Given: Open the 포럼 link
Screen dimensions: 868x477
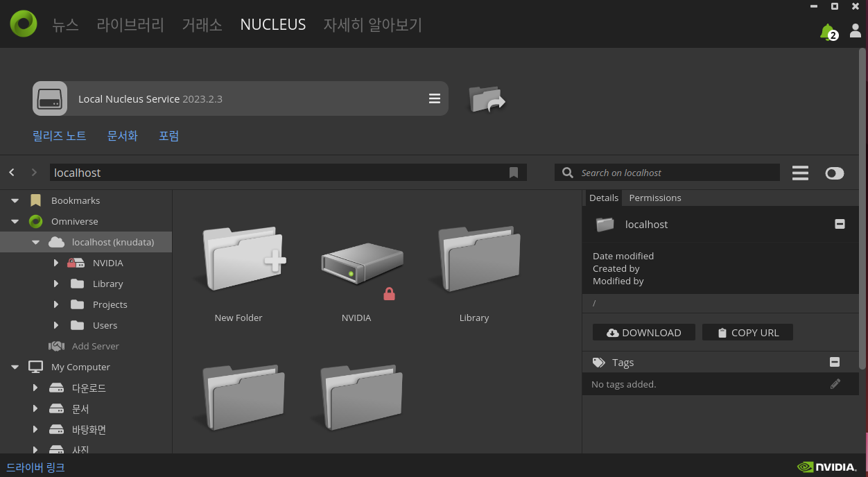Looking at the screenshot, I should pos(169,136).
